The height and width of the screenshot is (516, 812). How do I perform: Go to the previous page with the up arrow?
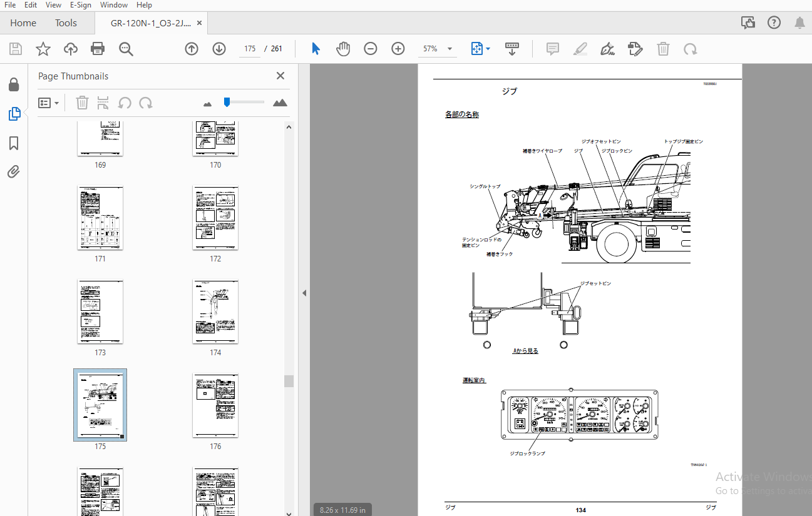192,49
